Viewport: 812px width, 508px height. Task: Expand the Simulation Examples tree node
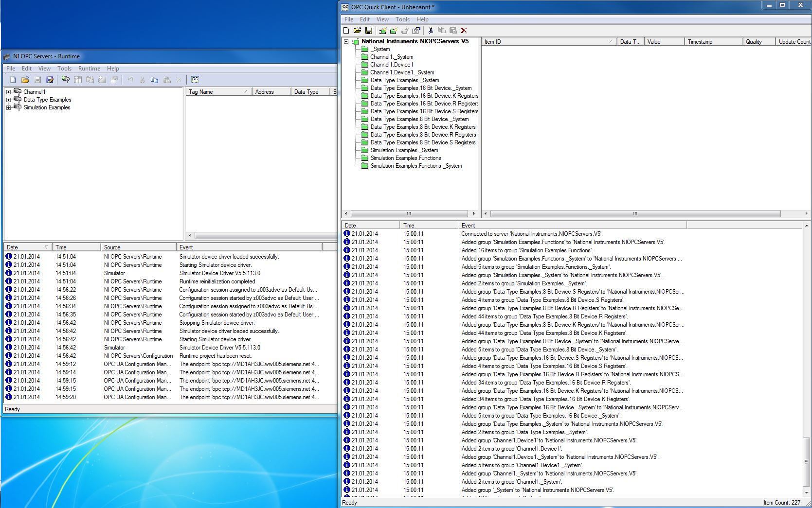pos(8,107)
